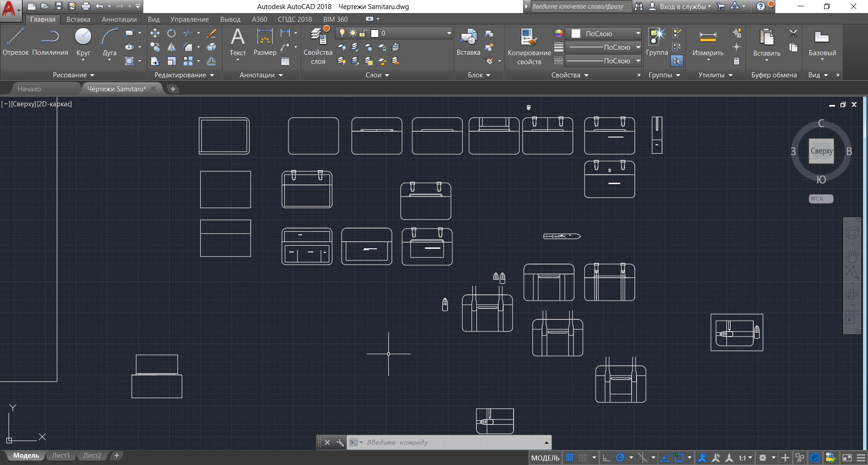Expand the Рисование panel
Screen dimensions: 868x465
[x=73, y=75]
